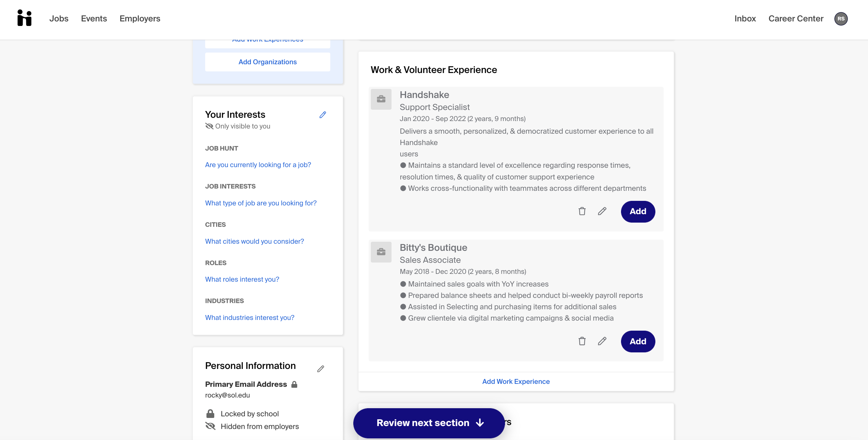868x440 pixels.
Task: Click Review next section button
Action: [428, 423]
